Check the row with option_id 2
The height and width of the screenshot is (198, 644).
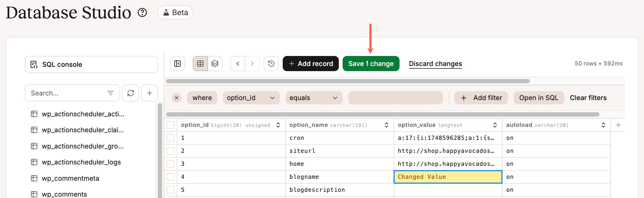tap(170, 151)
